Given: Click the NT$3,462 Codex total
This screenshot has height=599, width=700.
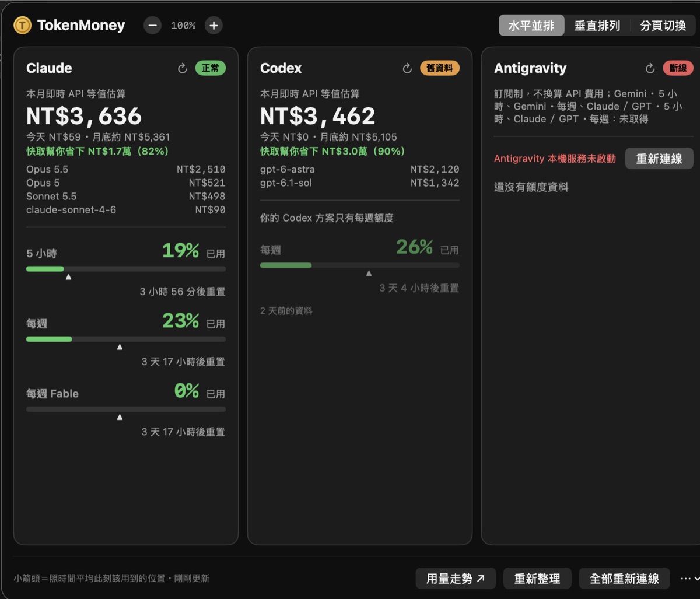Looking at the screenshot, I should click(318, 116).
